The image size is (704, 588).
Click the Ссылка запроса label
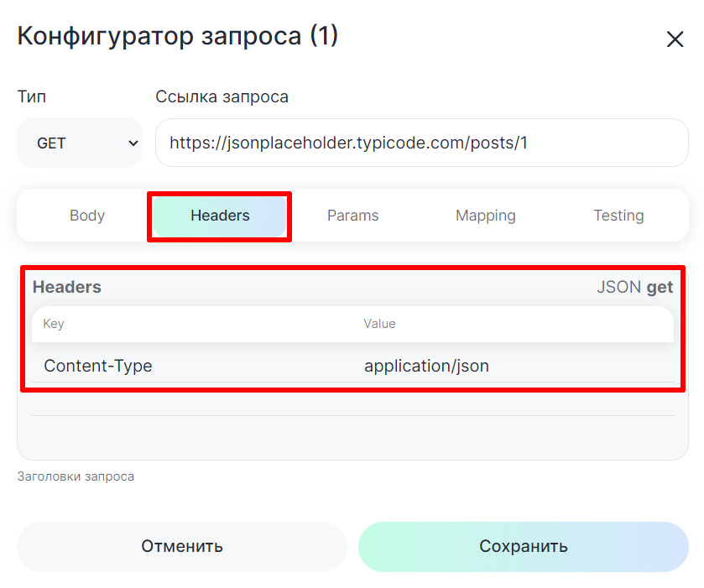coord(222,96)
